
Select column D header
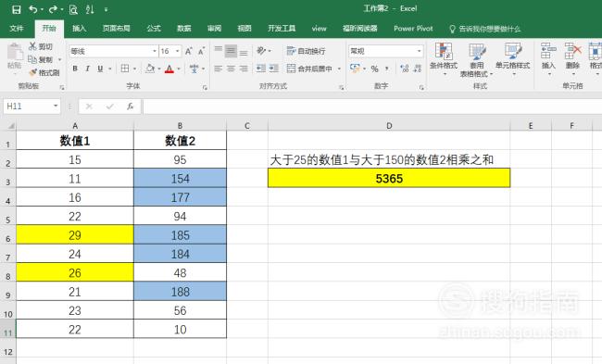[389, 126]
